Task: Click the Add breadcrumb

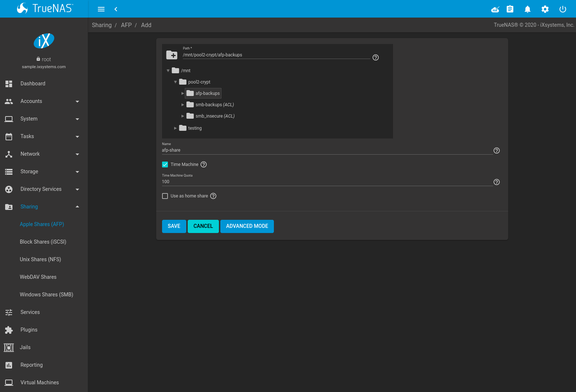Action: [x=146, y=25]
